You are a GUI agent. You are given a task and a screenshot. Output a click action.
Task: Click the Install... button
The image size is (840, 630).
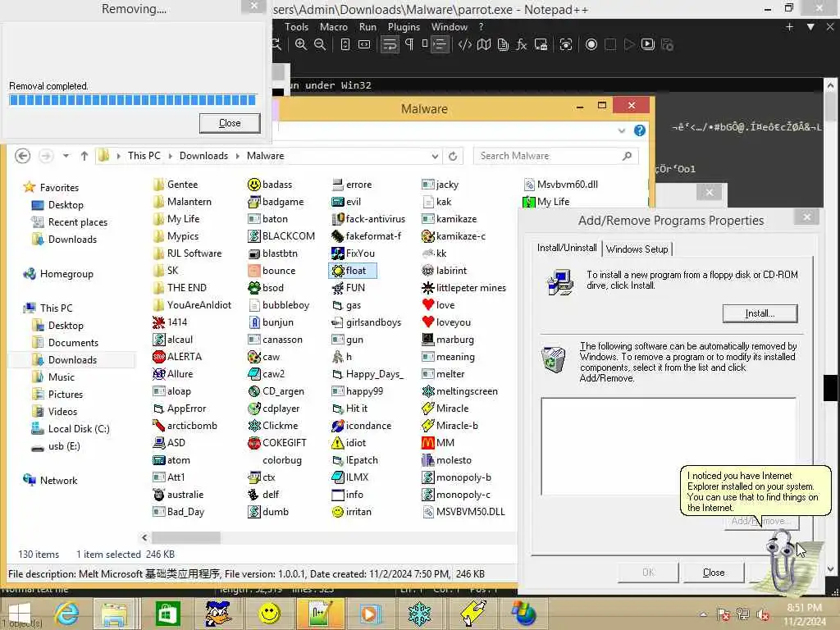click(x=760, y=313)
